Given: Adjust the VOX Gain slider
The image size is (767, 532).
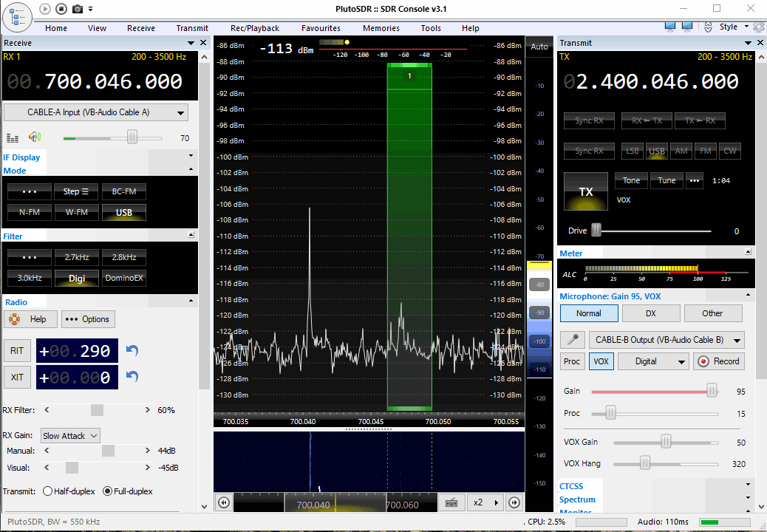Looking at the screenshot, I should pyautogui.click(x=666, y=442).
